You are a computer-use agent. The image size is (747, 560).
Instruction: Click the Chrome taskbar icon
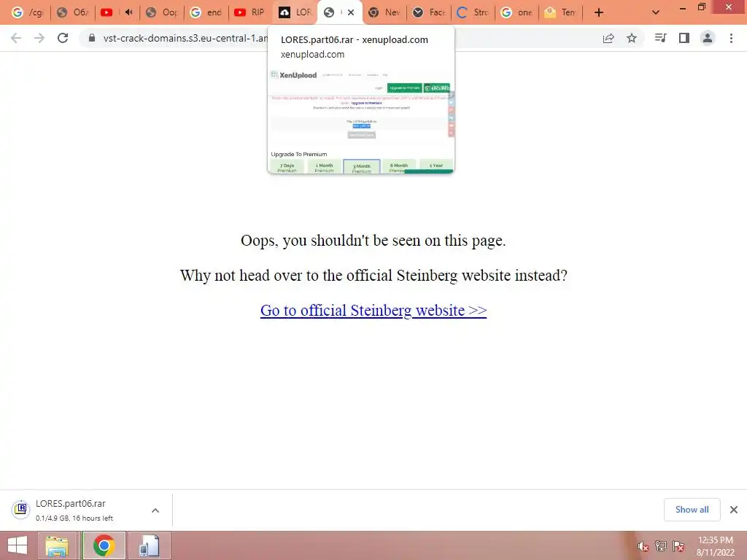104,545
